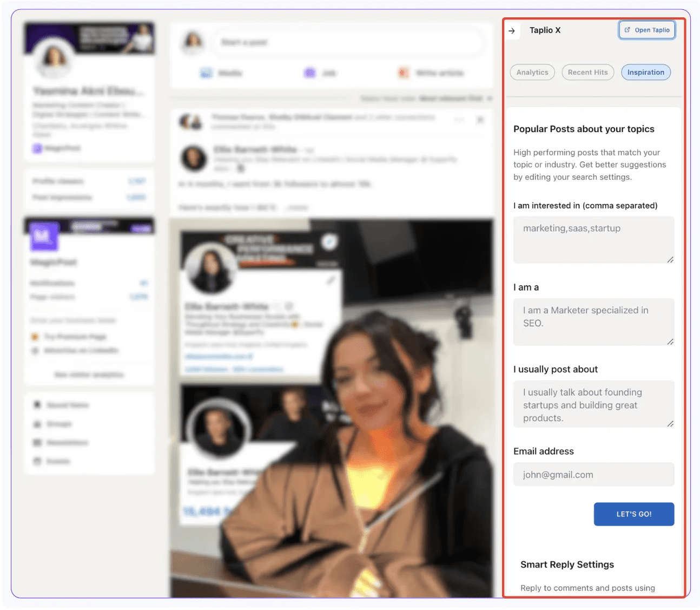The image size is (700, 610).
Task: Select the Inspiration tab
Action: tap(646, 73)
